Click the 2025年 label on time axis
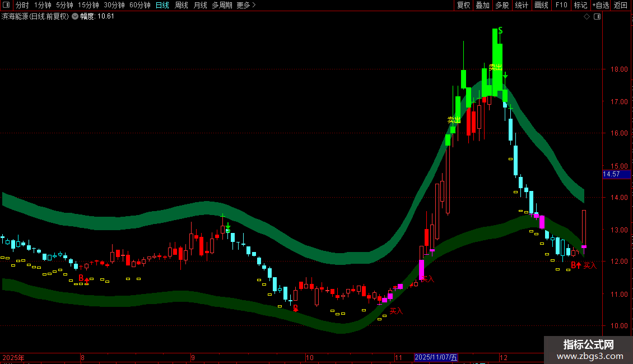Screen dimensions: 633x364 pyautogui.click(x=13, y=357)
